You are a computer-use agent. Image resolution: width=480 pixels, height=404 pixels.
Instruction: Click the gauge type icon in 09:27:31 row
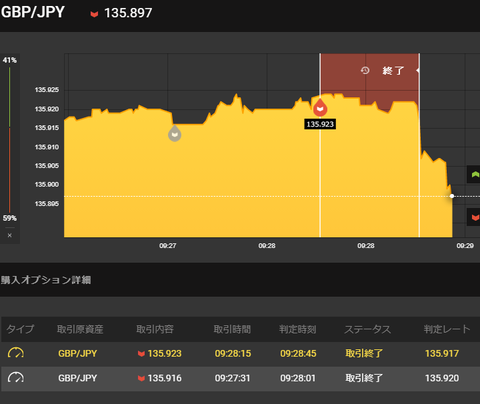pyautogui.click(x=16, y=378)
